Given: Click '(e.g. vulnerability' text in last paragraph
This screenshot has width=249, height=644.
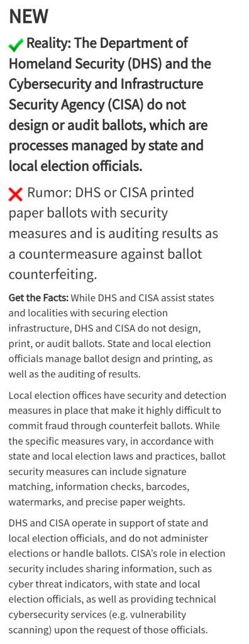Looking at the screenshot, I should pyautogui.click(x=147, y=614).
